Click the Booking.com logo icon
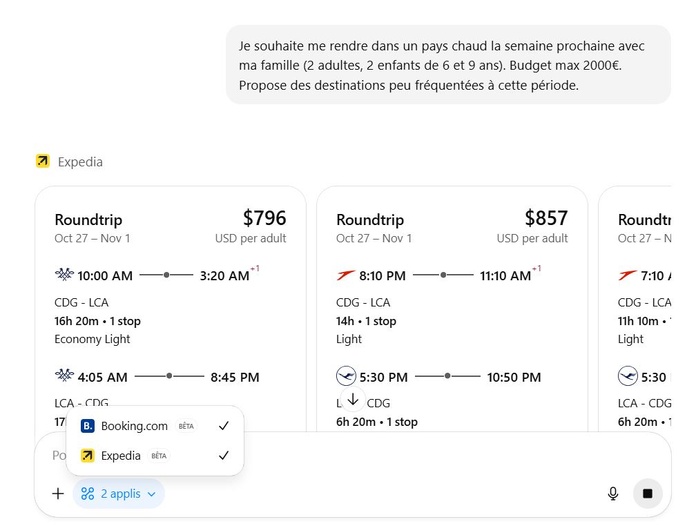Image resolution: width=696 pixels, height=526 pixels. click(x=88, y=426)
